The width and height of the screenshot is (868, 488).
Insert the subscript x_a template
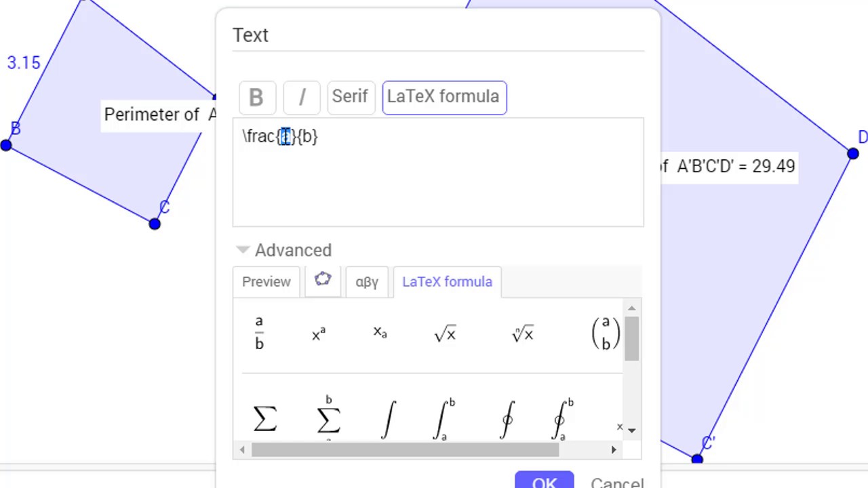click(380, 332)
